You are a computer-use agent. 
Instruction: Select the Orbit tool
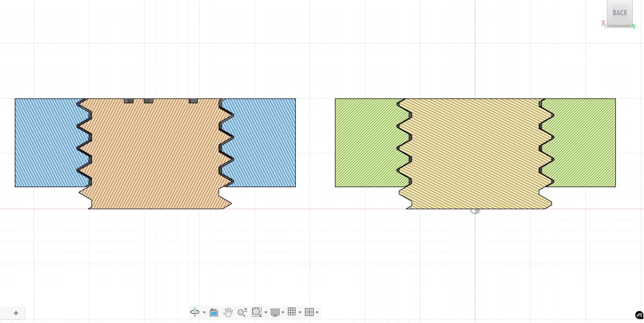coord(195,312)
